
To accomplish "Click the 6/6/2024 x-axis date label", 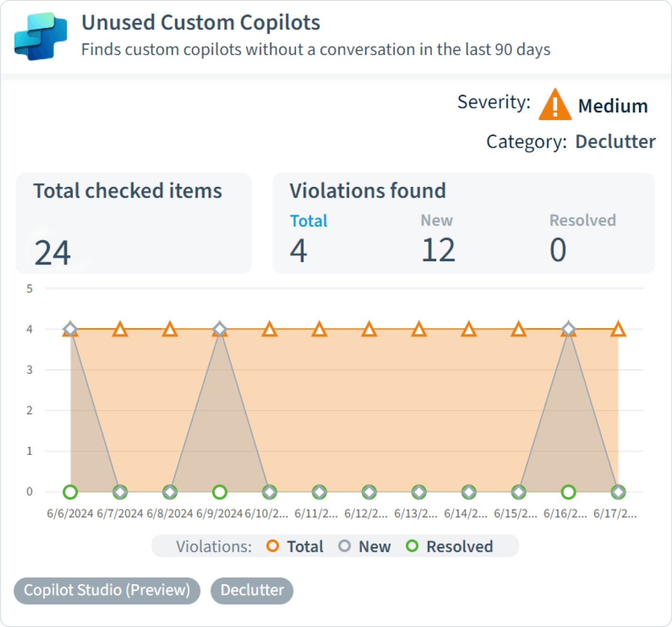I will tap(70, 514).
